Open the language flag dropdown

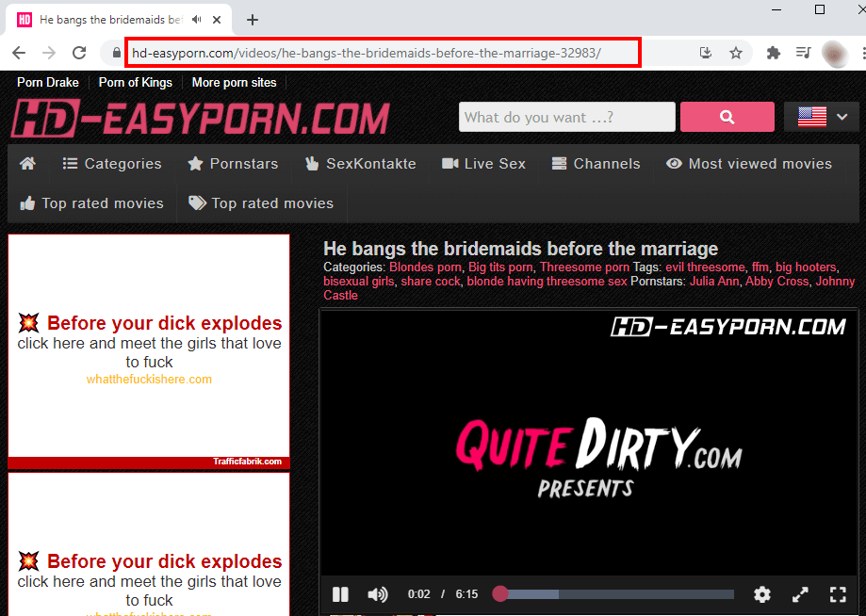pos(823,117)
